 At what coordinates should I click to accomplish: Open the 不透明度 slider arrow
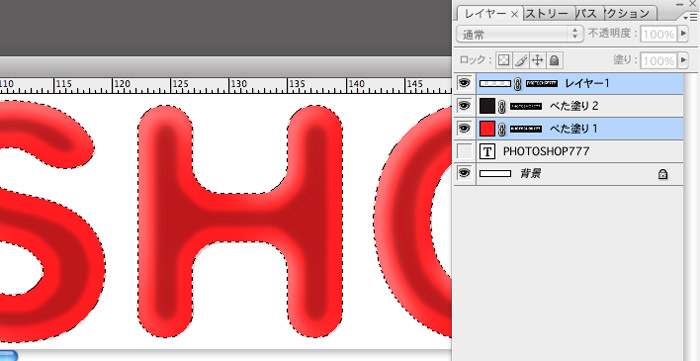(x=683, y=34)
